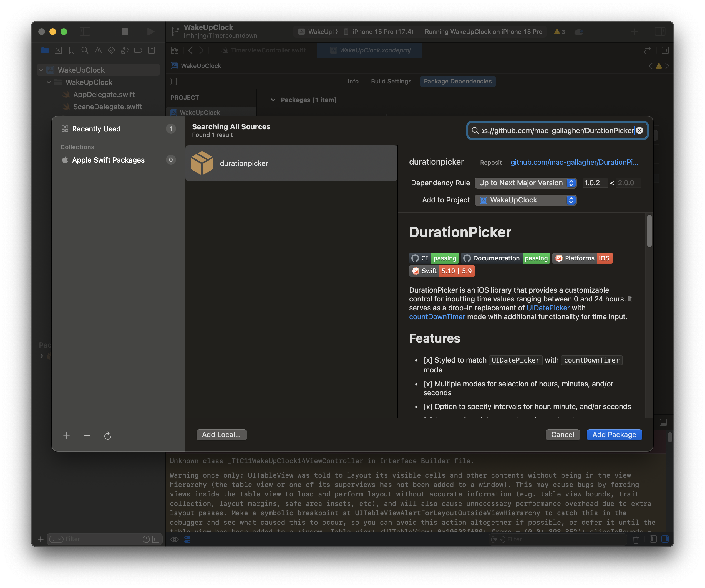Open the related items grid icon

click(175, 50)
